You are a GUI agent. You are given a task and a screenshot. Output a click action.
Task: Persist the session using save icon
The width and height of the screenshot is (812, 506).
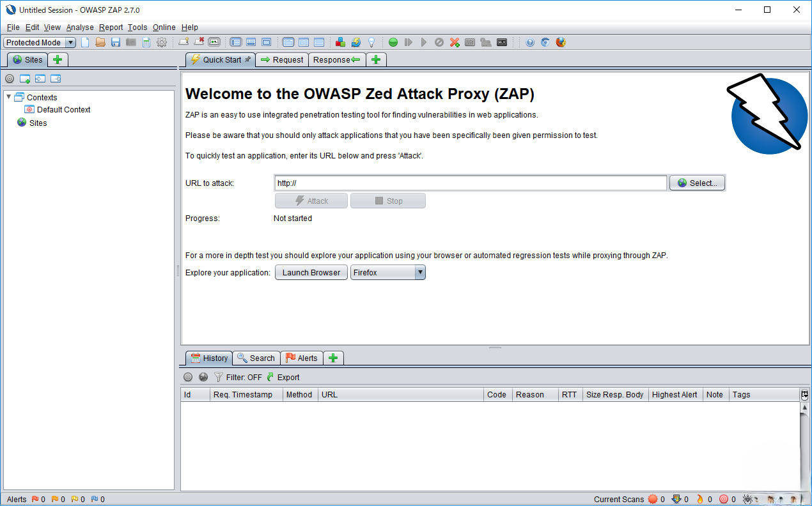point(116,42)
